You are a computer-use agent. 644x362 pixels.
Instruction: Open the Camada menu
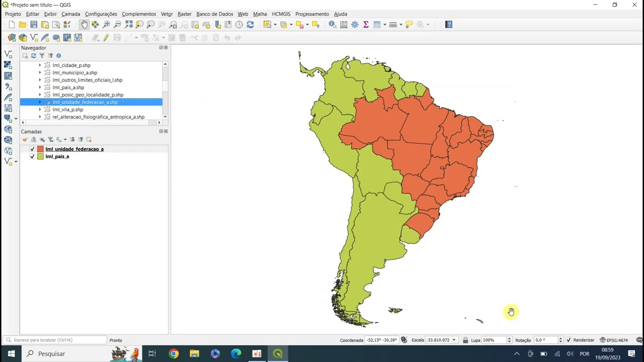click(x=71, y=14)
